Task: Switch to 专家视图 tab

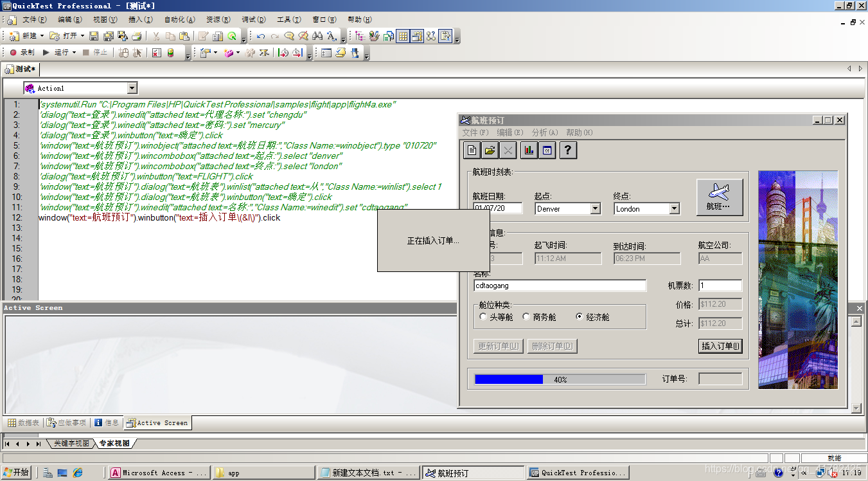Action: click(114, 443)
